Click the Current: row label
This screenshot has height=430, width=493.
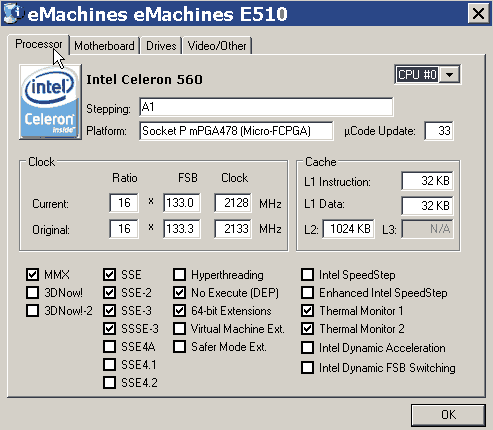coord(50,204)
